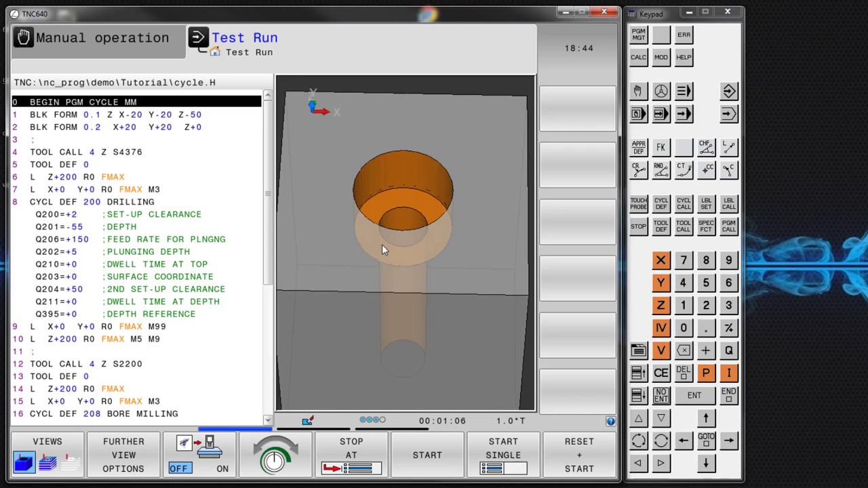868x488 pixels.
Task: Insert a chamfer with the CHF key
Action: click(706, 147)
